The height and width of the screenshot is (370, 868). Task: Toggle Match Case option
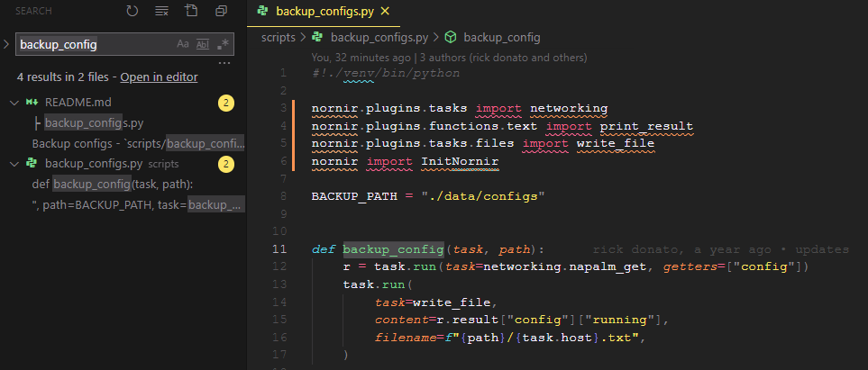183,44
